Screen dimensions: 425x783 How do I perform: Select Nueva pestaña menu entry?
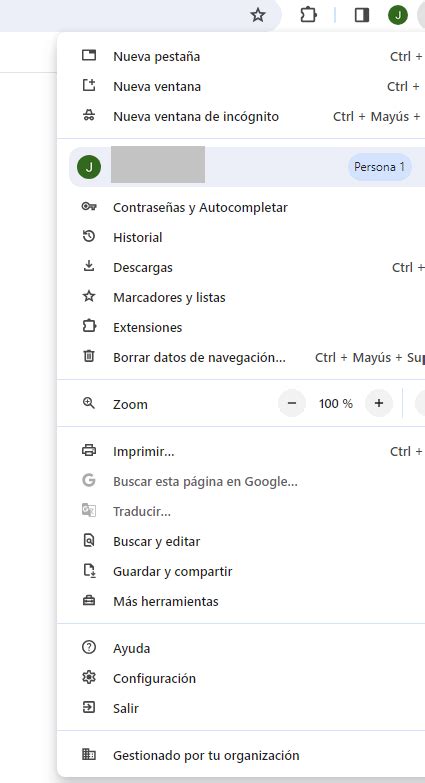tap(241, 56)
